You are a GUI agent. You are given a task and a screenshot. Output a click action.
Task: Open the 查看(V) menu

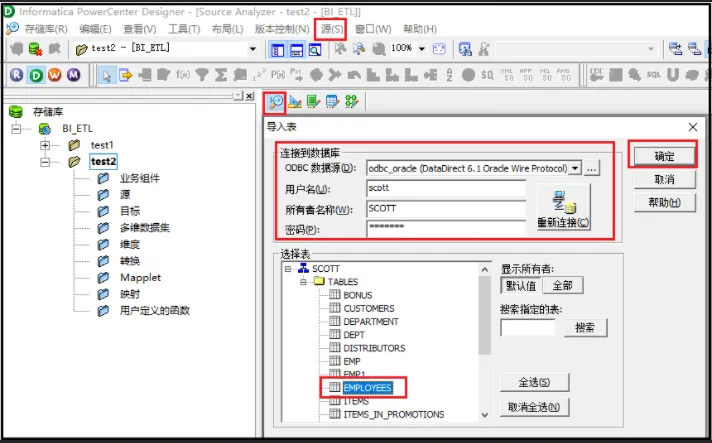pyautogui.click(x=140, y=29)
